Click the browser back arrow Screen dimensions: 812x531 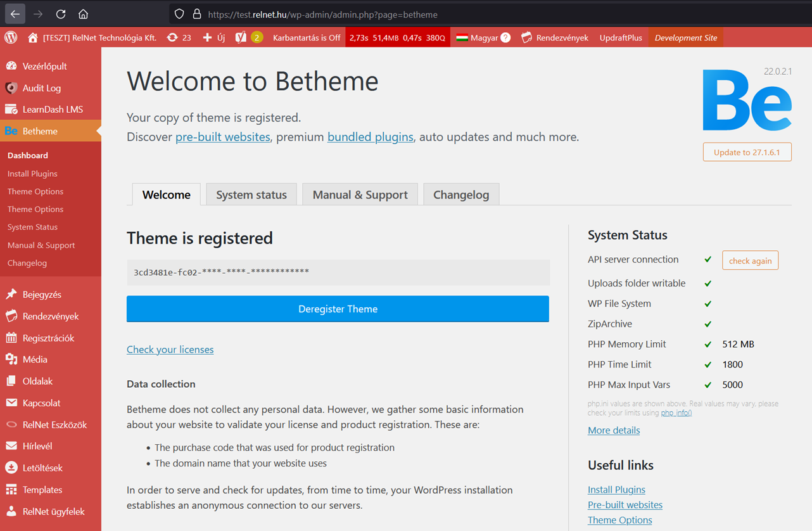tap(15, 14)
